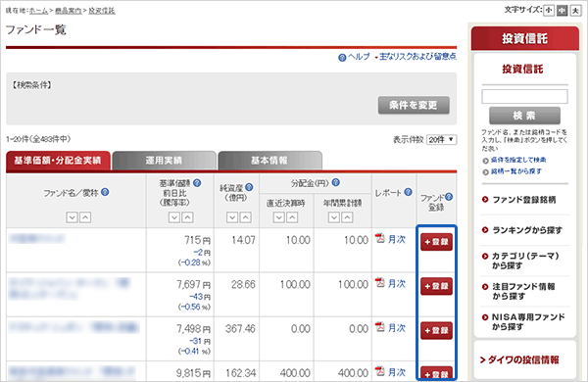Open 銘柄一覧から探す link
The image size is (588, 382).
point(516,171)
